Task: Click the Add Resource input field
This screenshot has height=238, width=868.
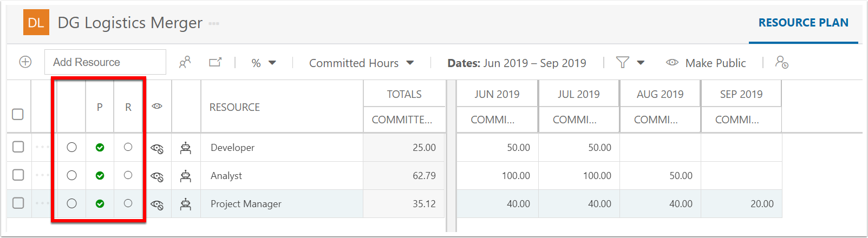Action: (x=105, y=62)
